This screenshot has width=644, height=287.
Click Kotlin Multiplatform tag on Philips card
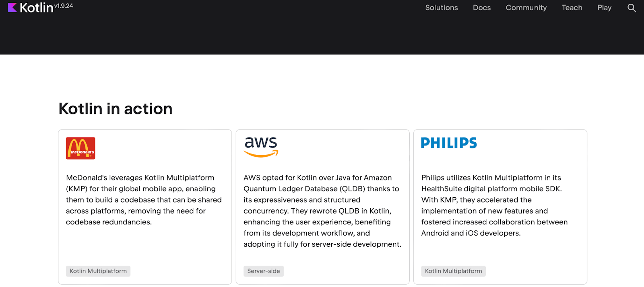454,271
